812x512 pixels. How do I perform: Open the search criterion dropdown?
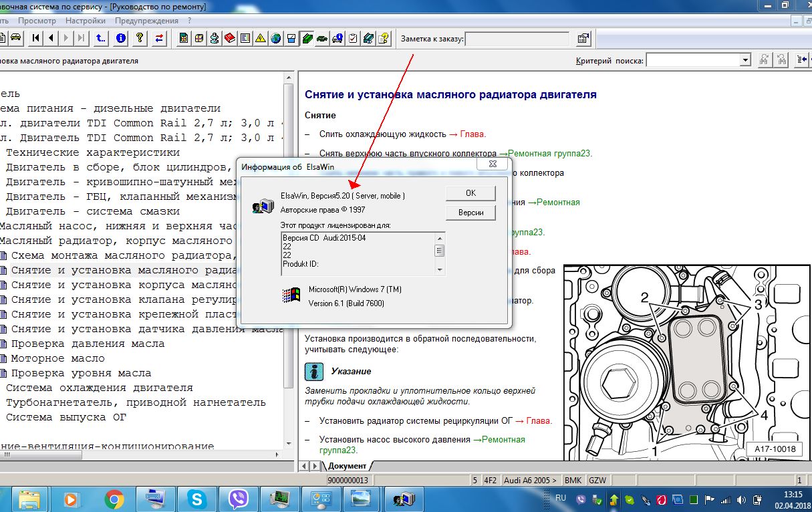pyautogui.click(x=745, y=61)
